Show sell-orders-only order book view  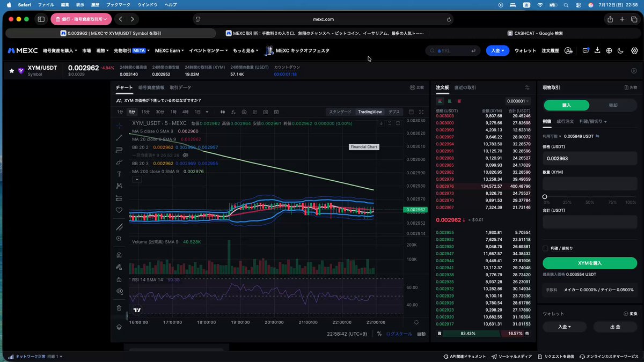(459, 101)
